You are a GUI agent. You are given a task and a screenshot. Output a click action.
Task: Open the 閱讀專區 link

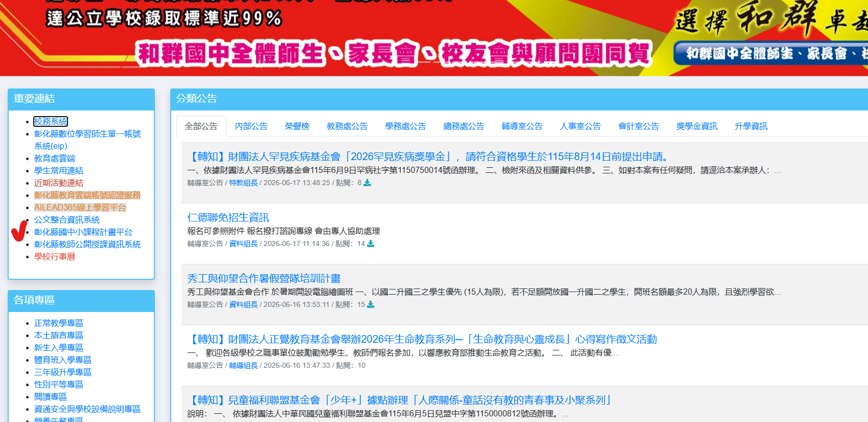(51, 396)
